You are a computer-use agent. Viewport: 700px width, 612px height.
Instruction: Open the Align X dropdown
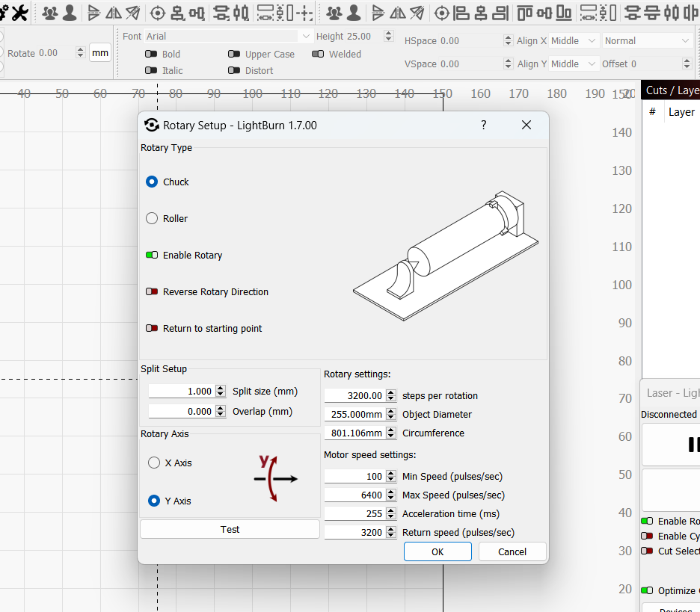coord(573,40)
